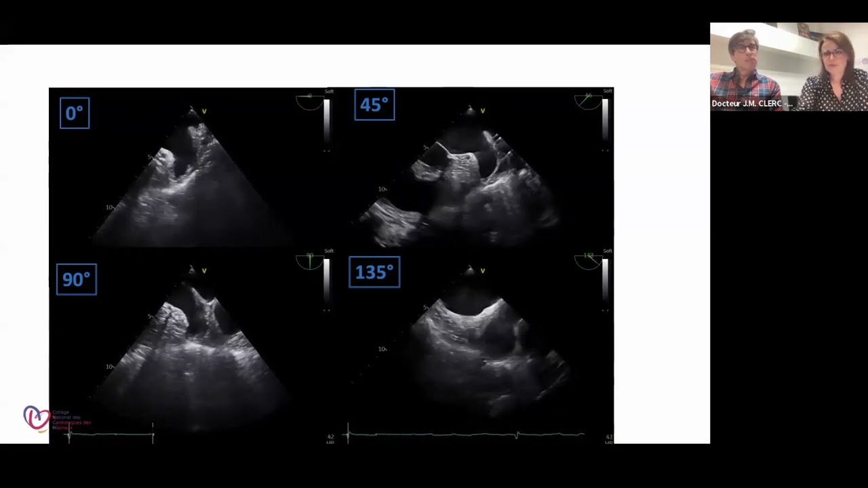
Task: Click the 90° angle label
Action: 77,279
